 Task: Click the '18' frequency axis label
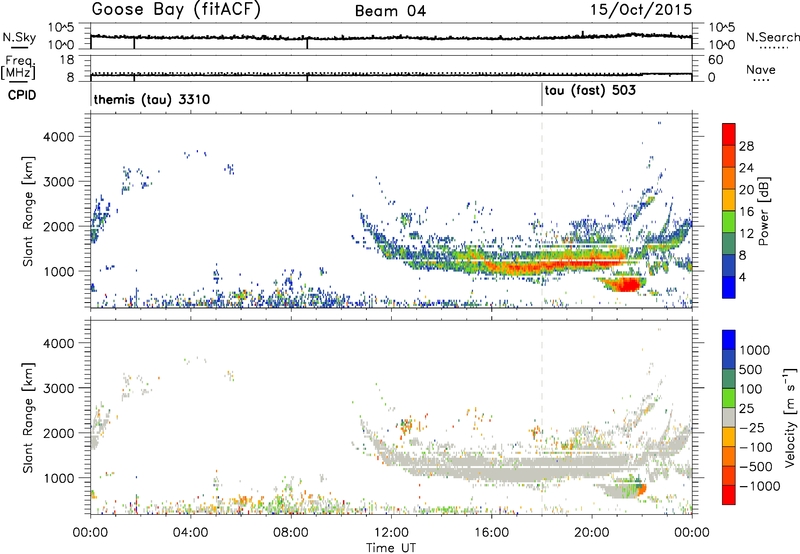coord(67,60)
